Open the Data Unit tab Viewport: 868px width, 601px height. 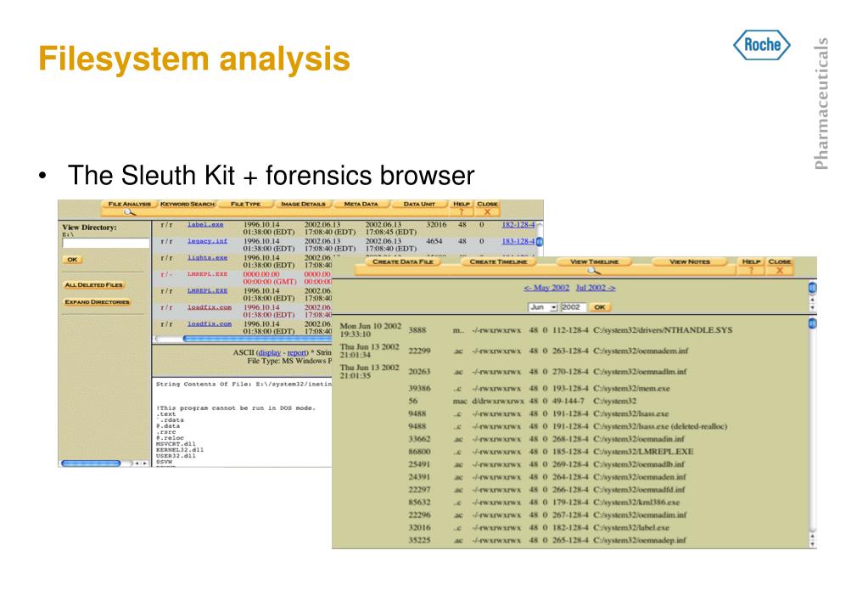419,204
